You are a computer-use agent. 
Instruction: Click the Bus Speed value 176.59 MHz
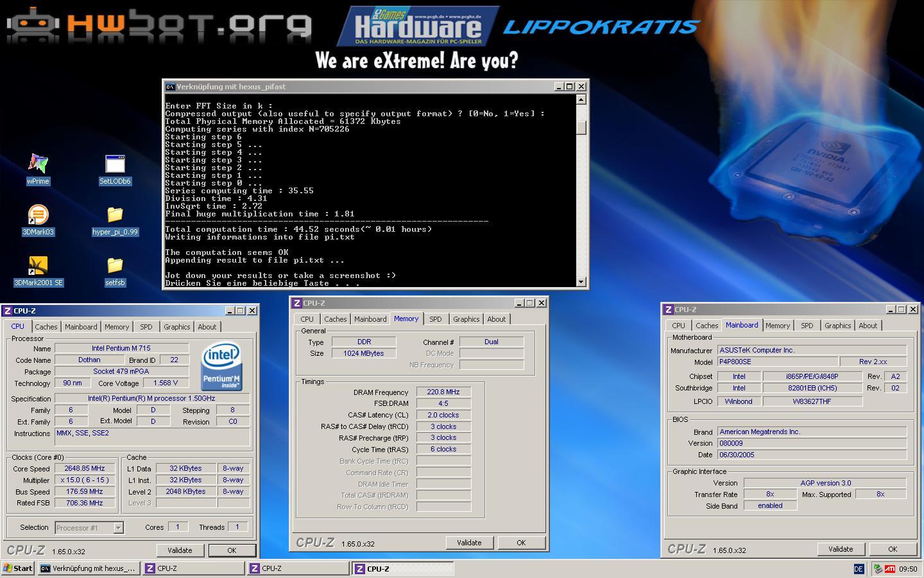(85, 492)
